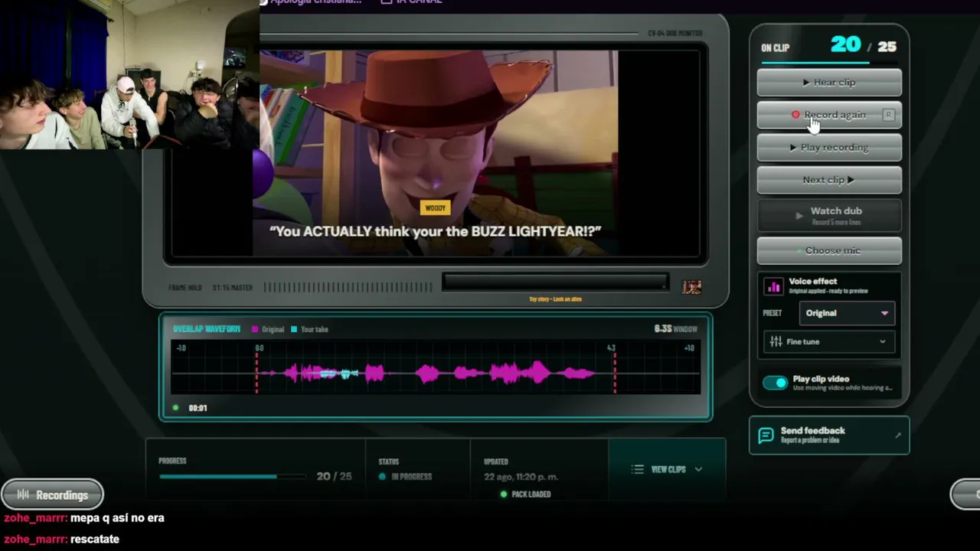Click the clip thumbnail beside the monitor bar
Image resolution: width=980 pixels, height=551 pixels.
692,286
